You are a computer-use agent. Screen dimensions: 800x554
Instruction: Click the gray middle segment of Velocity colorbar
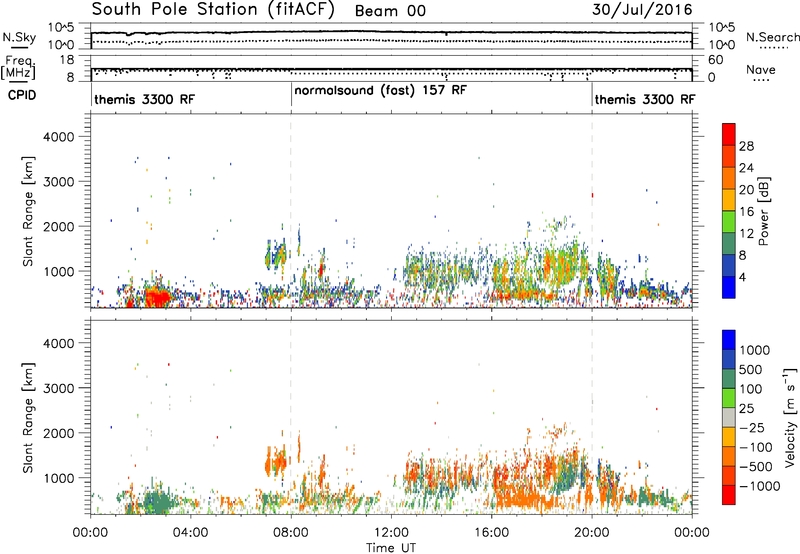coord(729,418)
